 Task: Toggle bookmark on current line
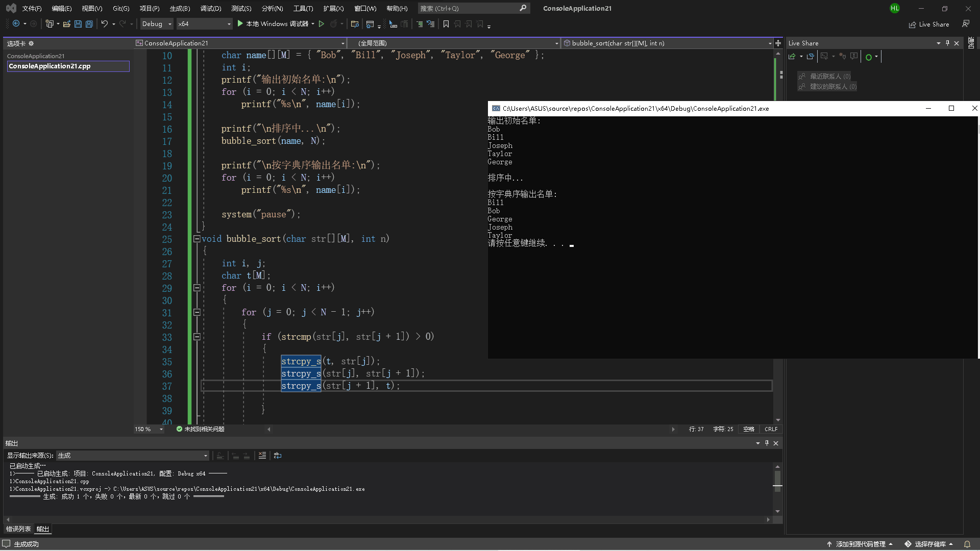point(446,24)
